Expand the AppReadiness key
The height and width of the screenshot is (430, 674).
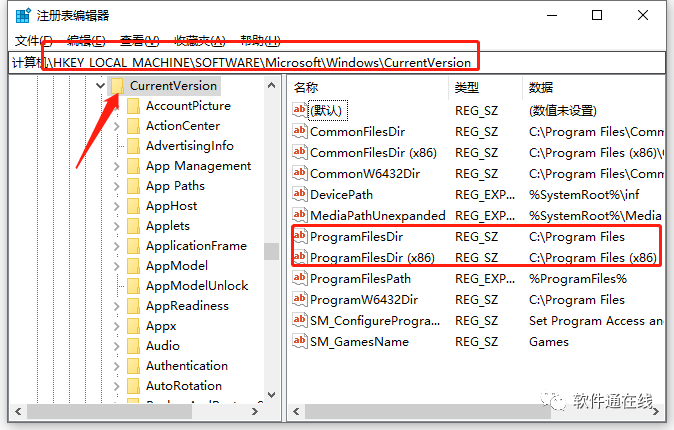point(116,306)
